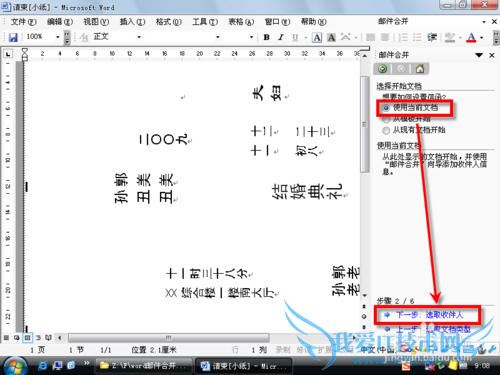The width and height of the screenshot is (500, 375).
Task: Open the 文件 menu
Action: pyautogui.click(x=23, y=22)
